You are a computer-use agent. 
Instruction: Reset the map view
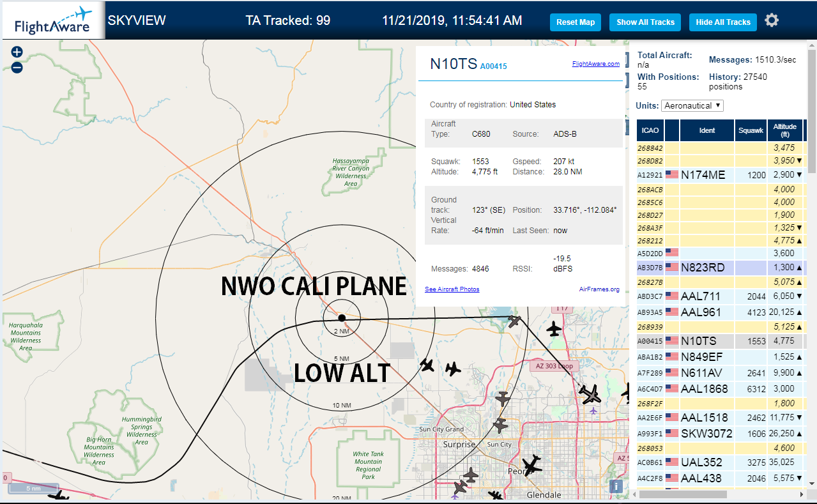coord(576,22)
